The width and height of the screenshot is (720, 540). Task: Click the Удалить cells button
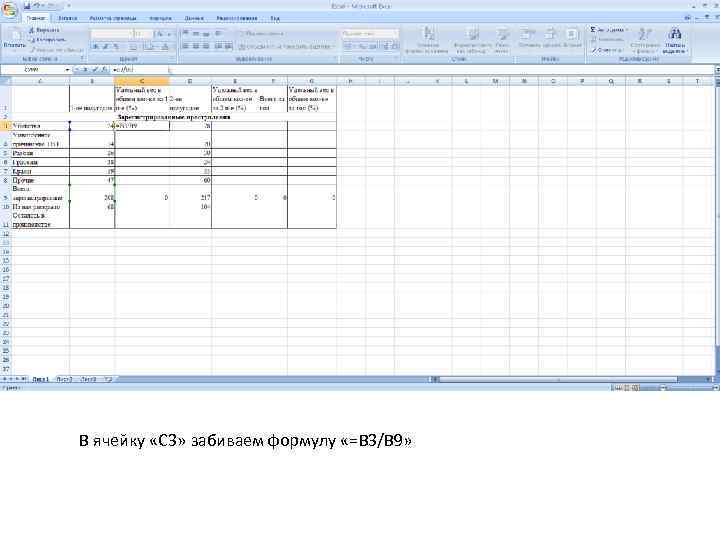[x=550, y=39]
